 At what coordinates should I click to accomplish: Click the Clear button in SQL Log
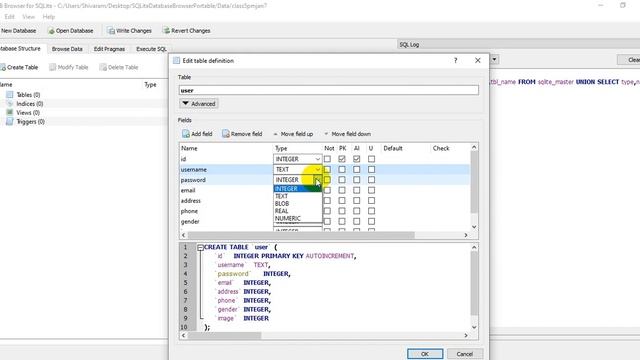click(629, 60)
